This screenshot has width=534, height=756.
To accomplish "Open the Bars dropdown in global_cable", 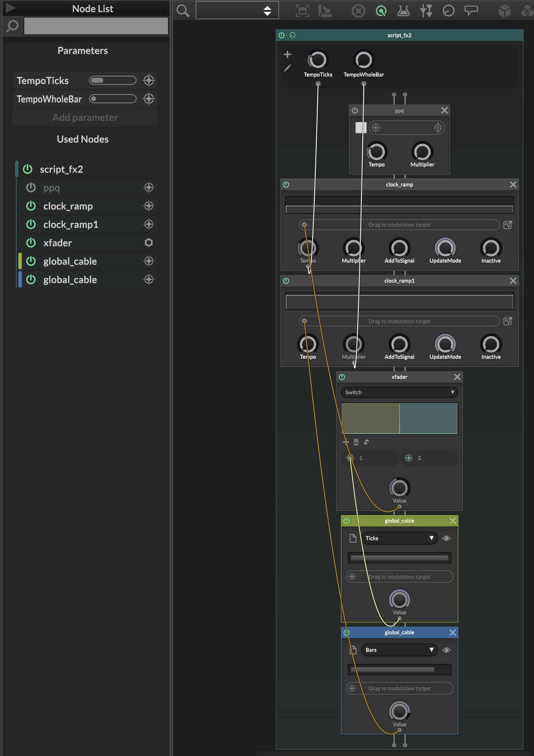I will [x=399, y=650].
